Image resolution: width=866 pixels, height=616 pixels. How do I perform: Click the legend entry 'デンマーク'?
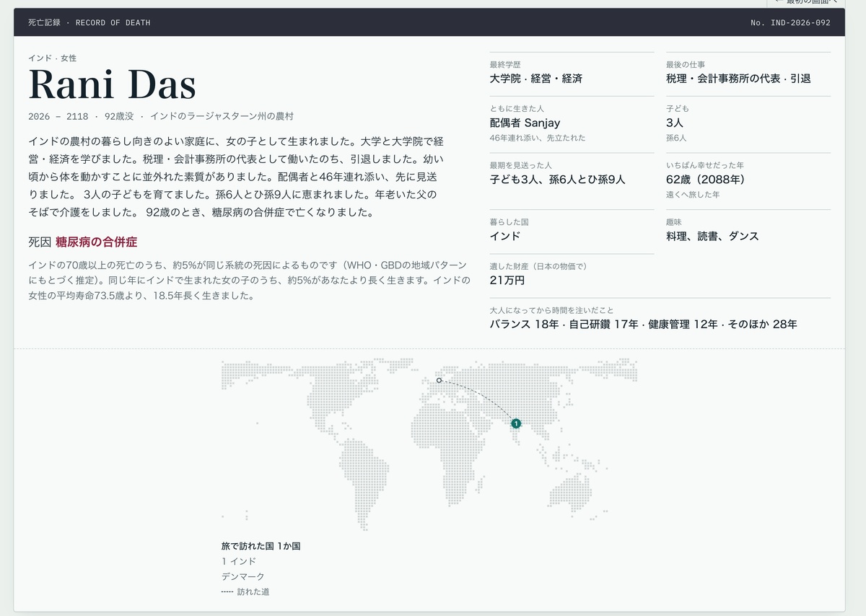coord(243,576)
